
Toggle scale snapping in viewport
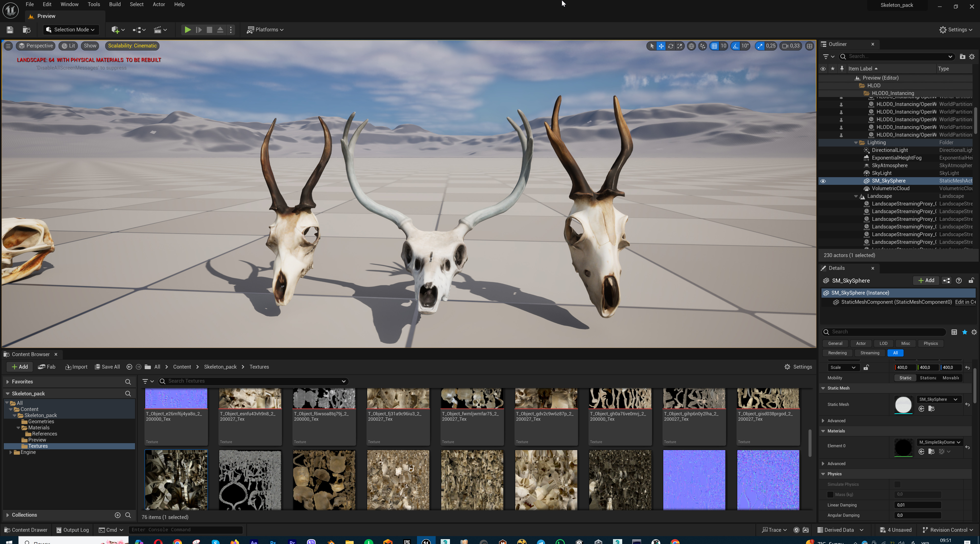tap(760, 46)
